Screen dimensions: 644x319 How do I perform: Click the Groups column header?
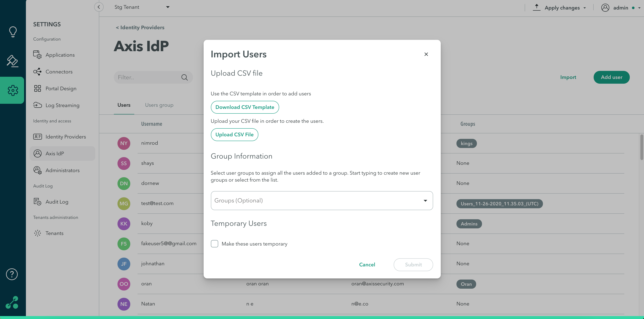coord(468,124)
